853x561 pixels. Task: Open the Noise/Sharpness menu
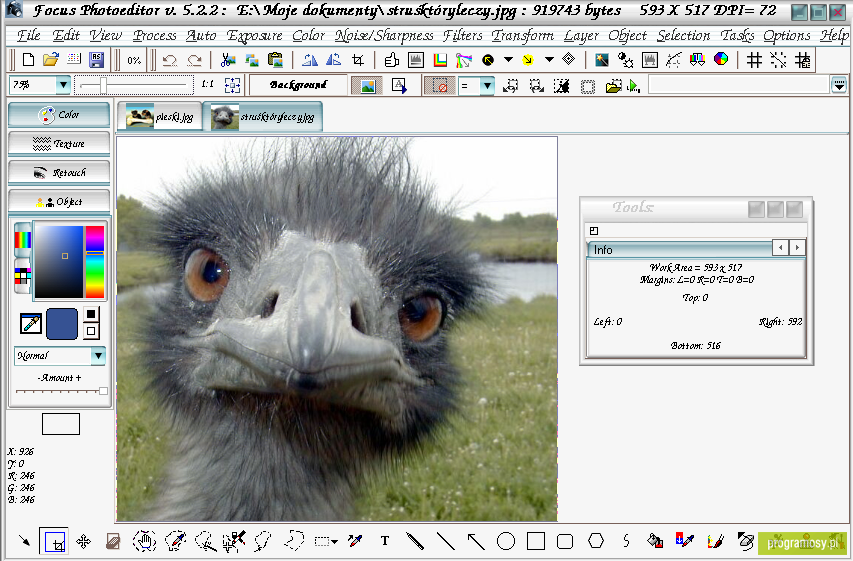click(x=384, y=36)
